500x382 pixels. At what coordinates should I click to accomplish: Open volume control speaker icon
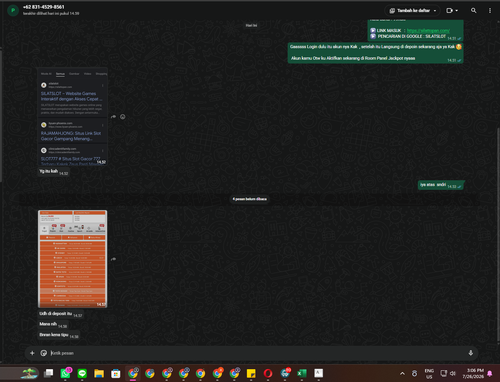[453, 373]
